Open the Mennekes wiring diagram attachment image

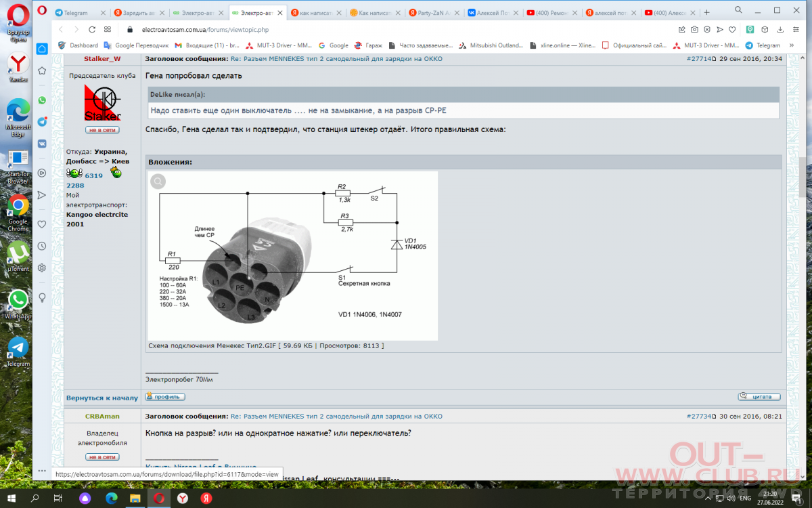tap(293, 255)
